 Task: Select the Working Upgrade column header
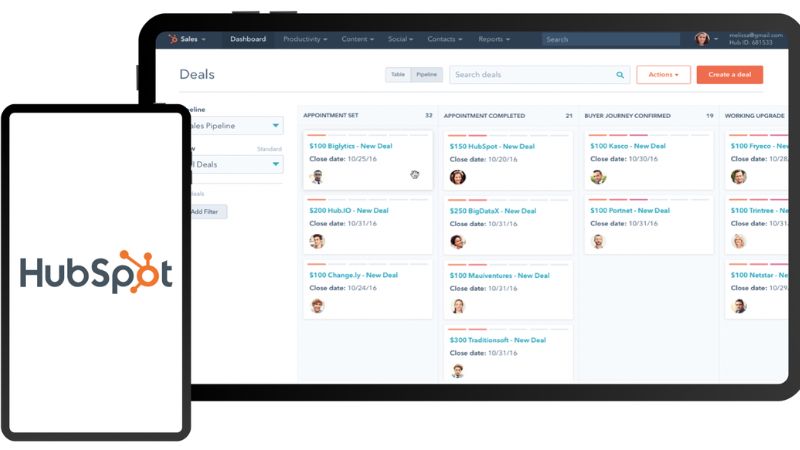754,116
